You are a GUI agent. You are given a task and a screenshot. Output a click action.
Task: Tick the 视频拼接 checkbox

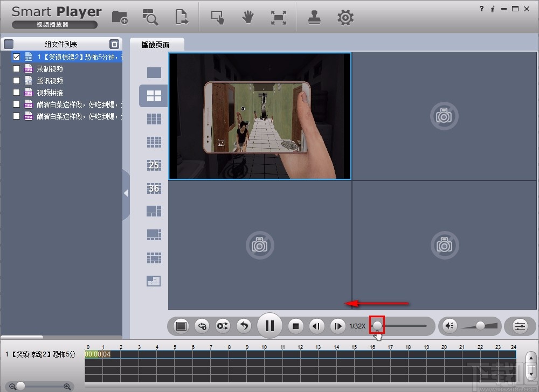coord(16,92)
